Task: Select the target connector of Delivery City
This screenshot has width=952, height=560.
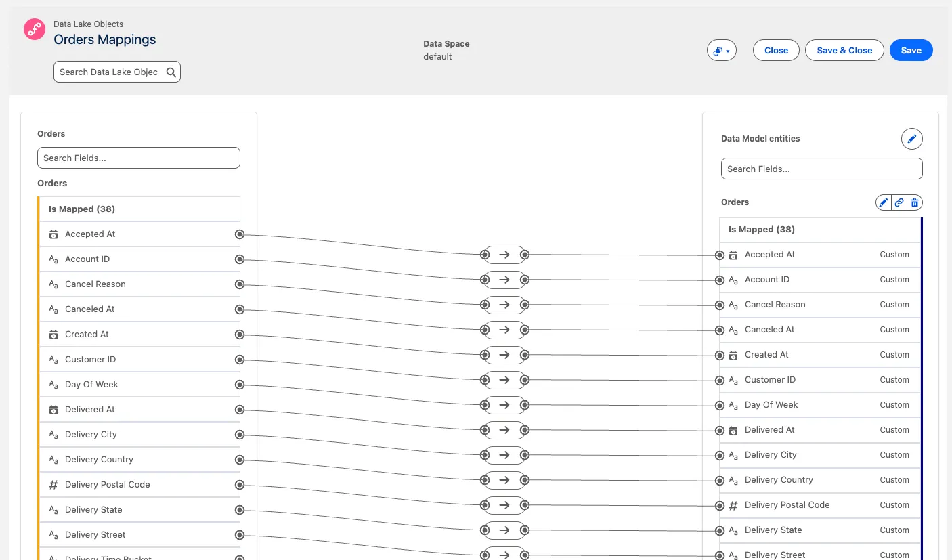Action: point(720,455)
